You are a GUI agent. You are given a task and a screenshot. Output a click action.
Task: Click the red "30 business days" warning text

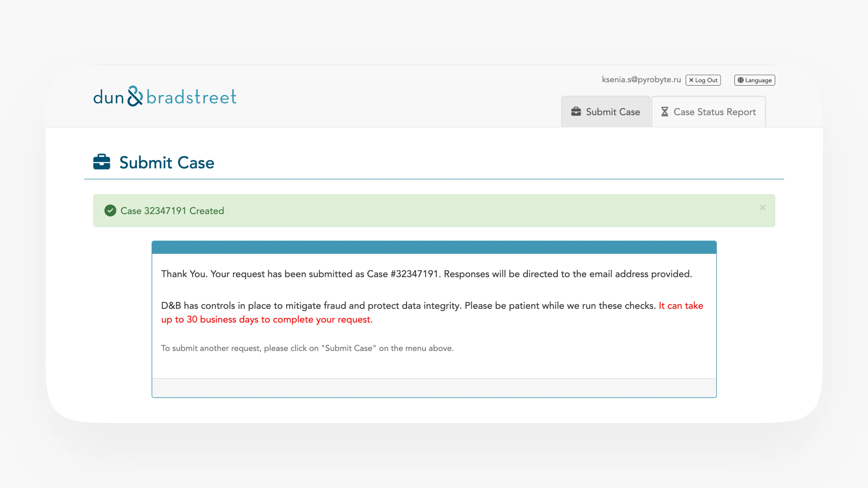pyautogui.click(x=432, y=312)
